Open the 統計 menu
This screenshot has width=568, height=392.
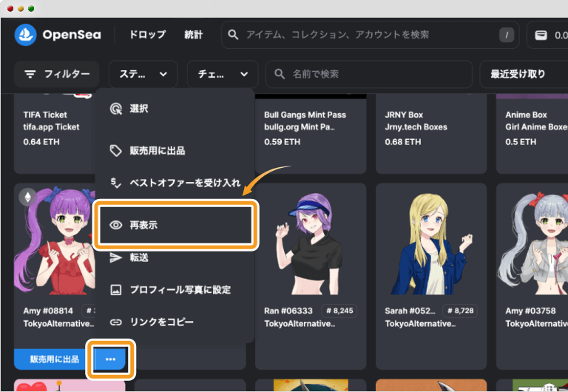click(x=194, y=35)
